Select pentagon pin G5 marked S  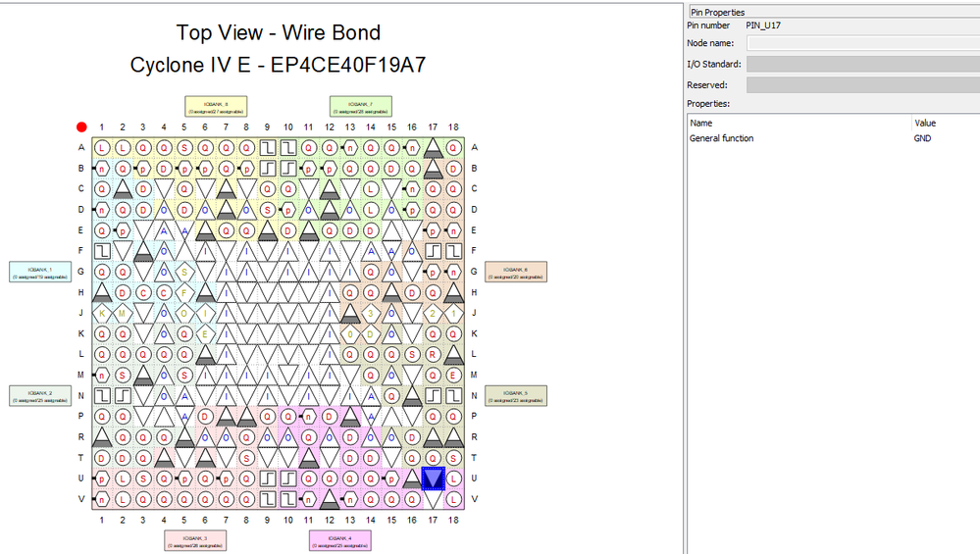coord(184,272)
